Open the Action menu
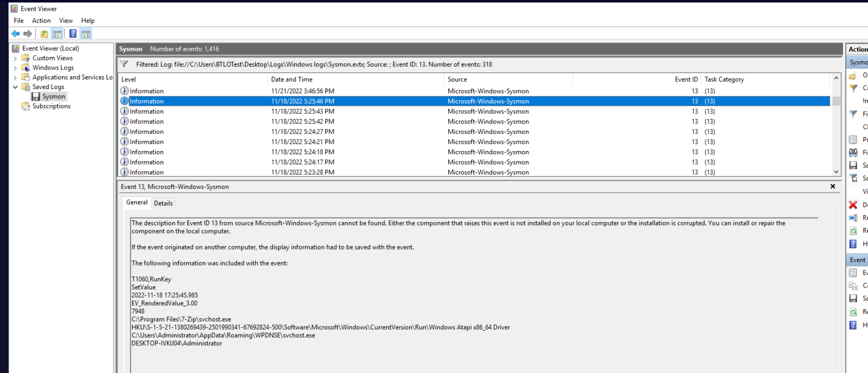The height and width of the screenshot is (373, 868). (x=41, y=20)
